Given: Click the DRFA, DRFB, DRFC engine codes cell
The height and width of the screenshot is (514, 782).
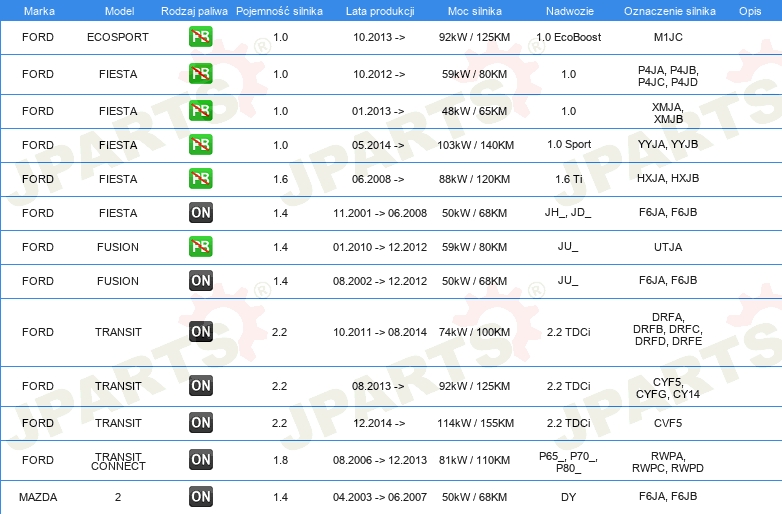Looking at the screenshot, I should pyautogui.click(x=668, y=329).
